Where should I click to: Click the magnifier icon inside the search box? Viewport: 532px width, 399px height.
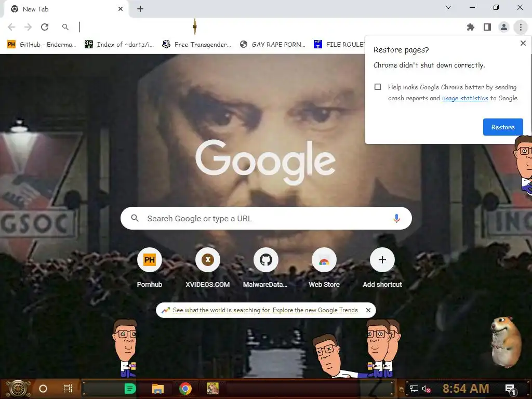135,218
